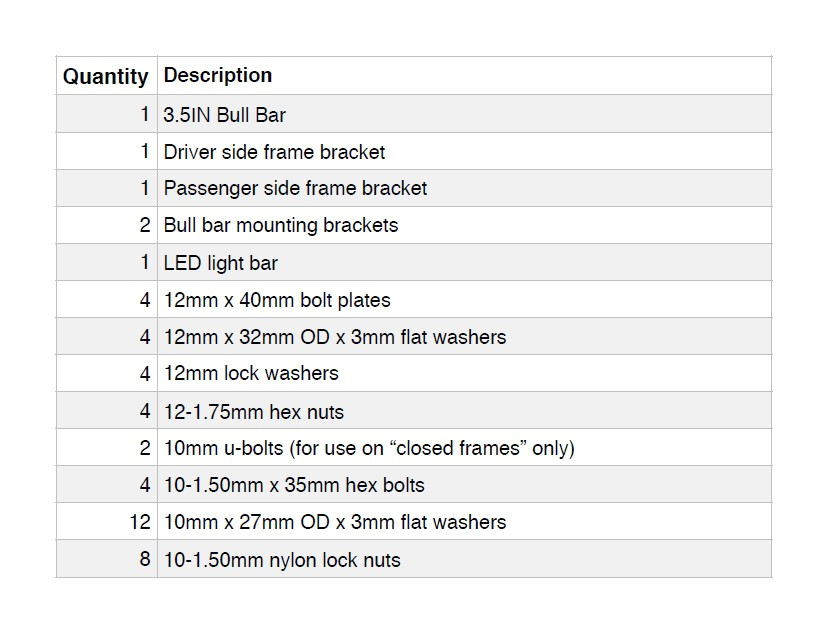The height and width of the screenshot is (635, 828).
Task: Click the Quantity column header
Action: coord(105,76)
